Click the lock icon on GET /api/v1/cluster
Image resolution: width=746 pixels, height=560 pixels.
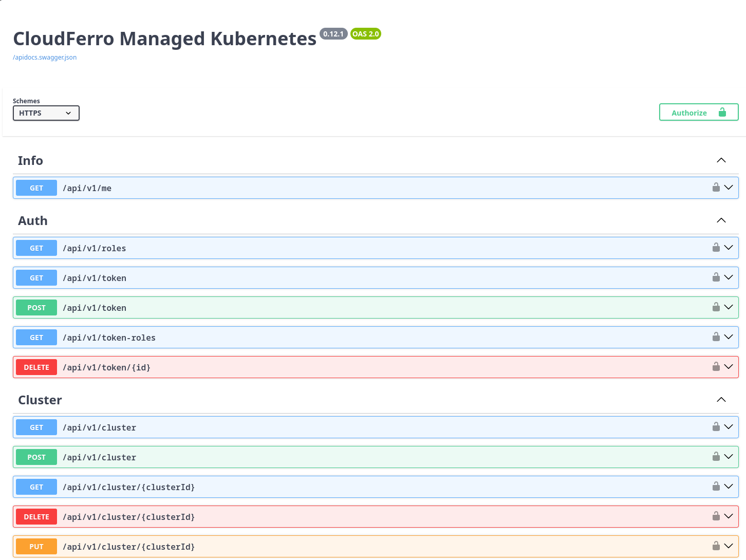(716, 426)
